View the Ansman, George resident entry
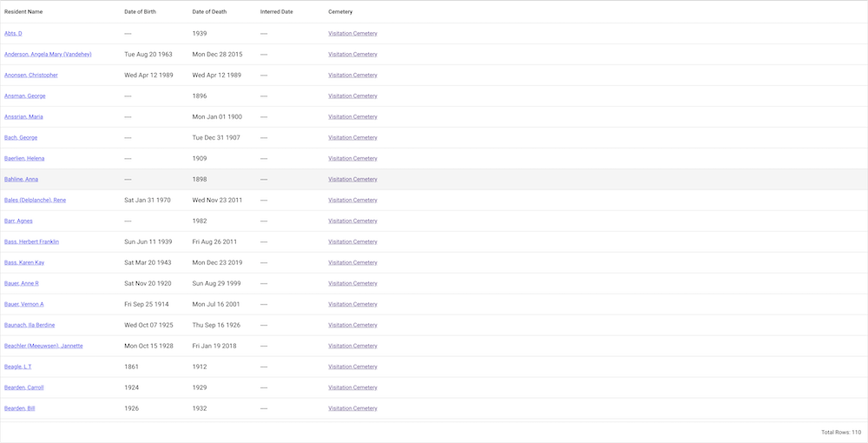The width and height of the screenshot is (868, 443). pyautogui.click(x=25, y=96)
